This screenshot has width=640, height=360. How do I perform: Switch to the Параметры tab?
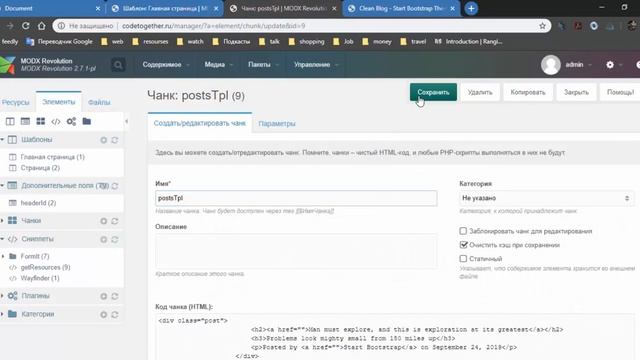click(x=277, y=123)
